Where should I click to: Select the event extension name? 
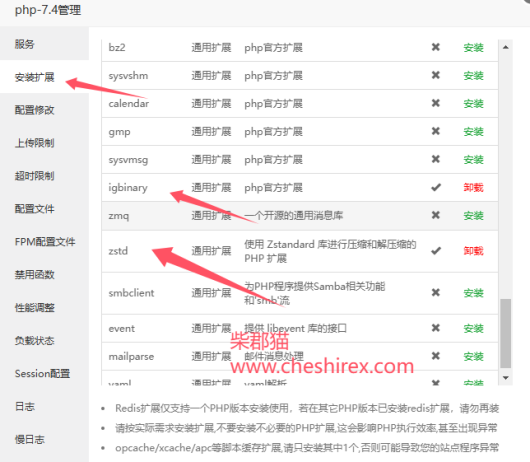click(x=121, y=329)
